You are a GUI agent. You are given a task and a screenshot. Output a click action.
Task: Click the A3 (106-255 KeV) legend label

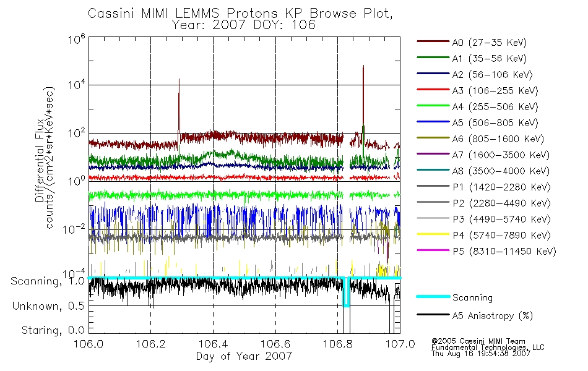coord(495,91)
